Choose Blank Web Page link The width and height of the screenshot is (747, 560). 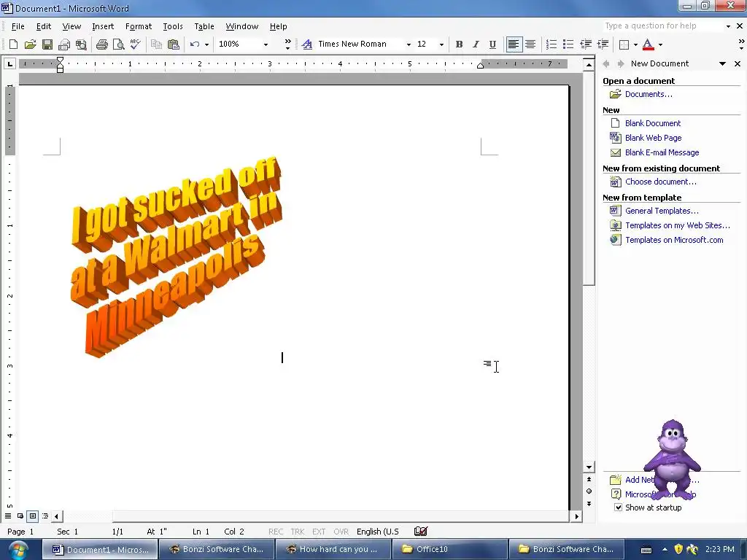(653, 138)
